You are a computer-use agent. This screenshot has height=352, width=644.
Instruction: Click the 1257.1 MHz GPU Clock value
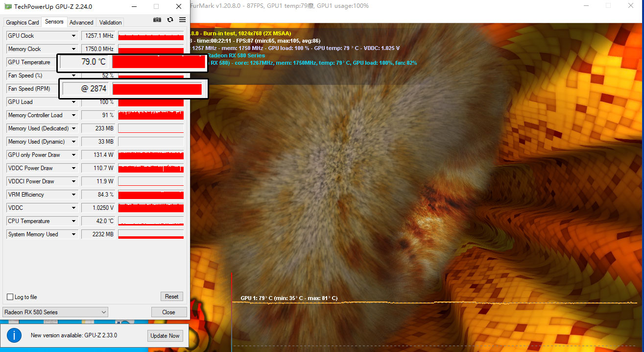tap(98, 36)
